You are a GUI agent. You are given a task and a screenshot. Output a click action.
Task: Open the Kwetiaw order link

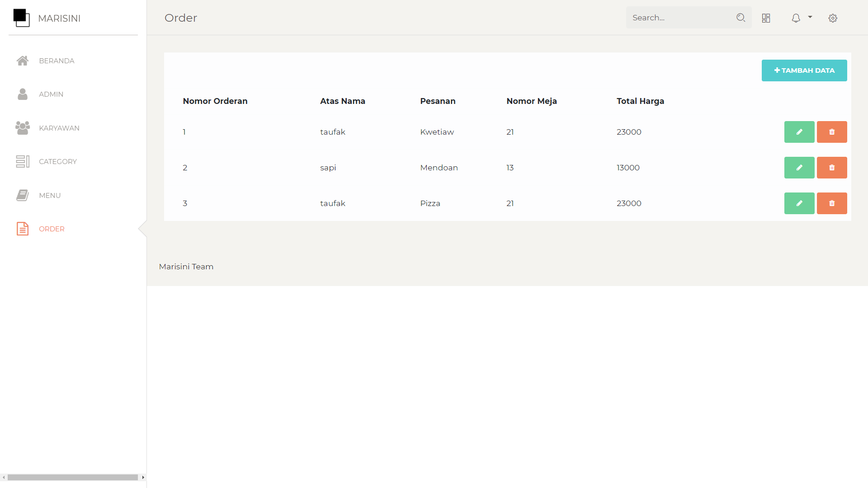[x=437, y=132]
